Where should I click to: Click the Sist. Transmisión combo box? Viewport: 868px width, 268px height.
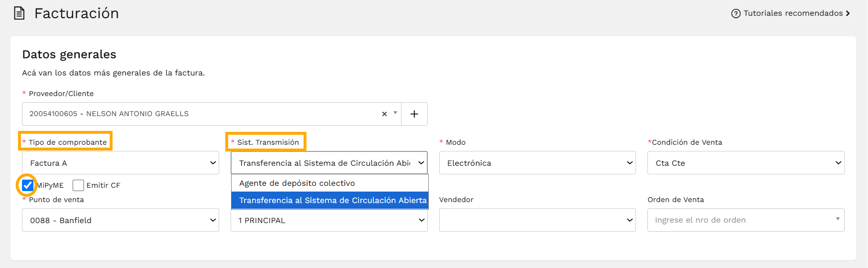tap(329, 163)
